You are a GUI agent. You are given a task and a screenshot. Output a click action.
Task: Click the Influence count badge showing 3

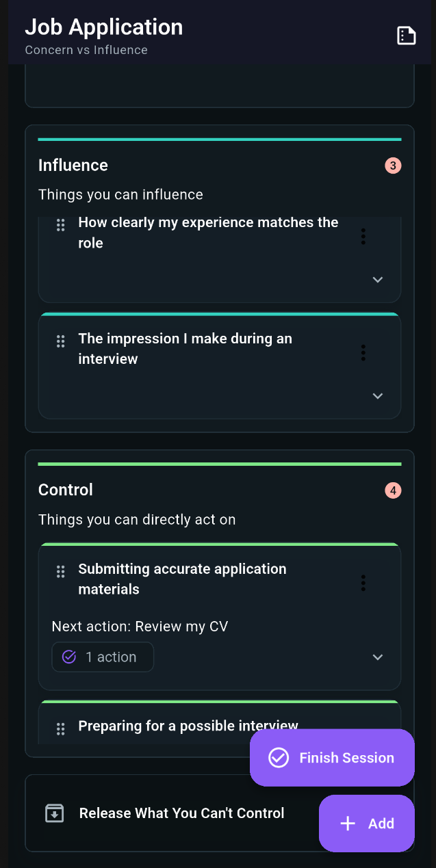393,166
